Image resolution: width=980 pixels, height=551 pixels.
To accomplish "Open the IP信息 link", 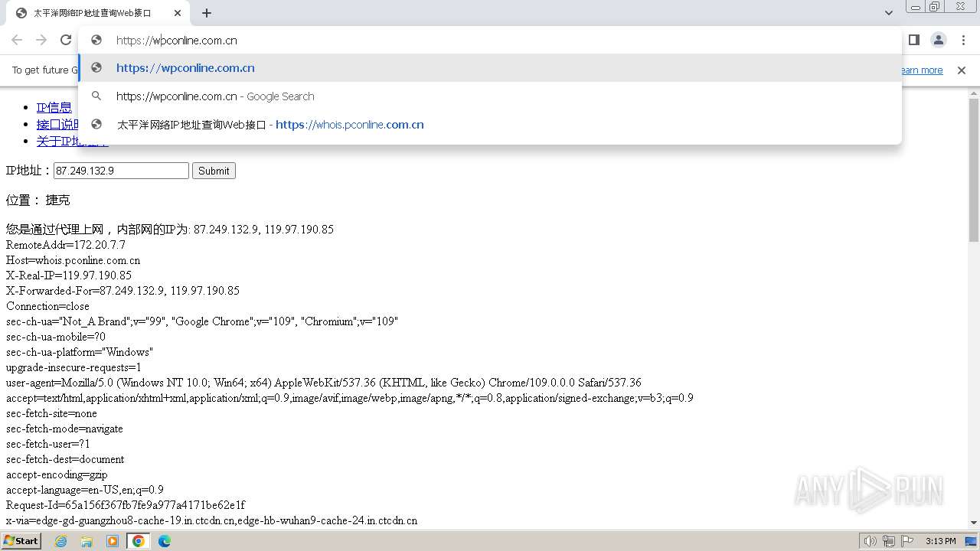I will coord(54,108).
